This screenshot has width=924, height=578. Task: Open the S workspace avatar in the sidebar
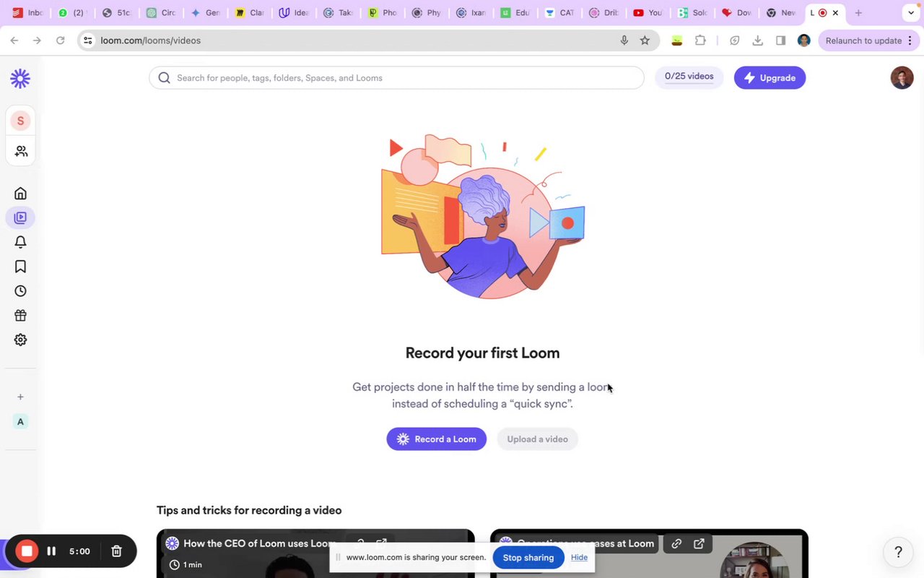(x=20, y=121)
